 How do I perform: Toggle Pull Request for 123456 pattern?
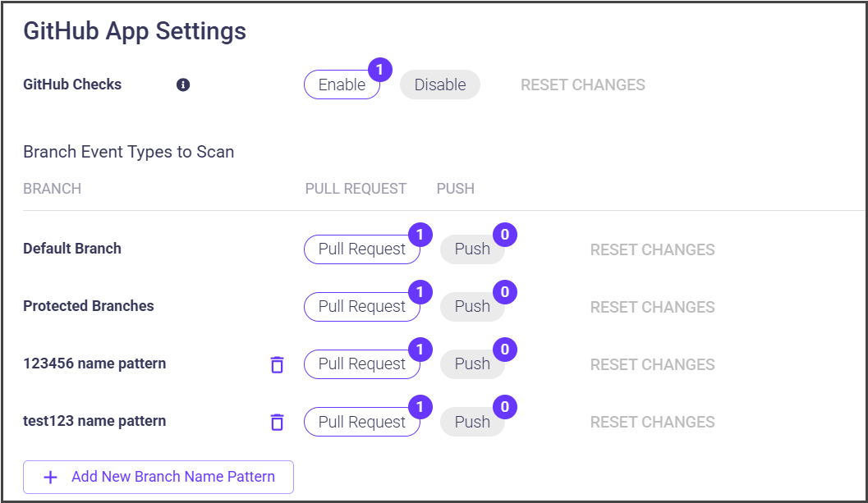click(x=361, y=364)
